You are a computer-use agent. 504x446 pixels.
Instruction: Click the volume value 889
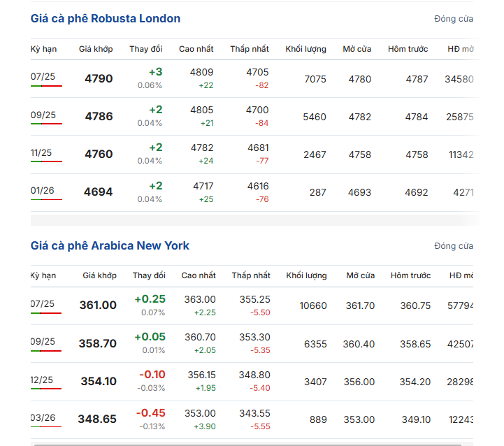[318, 419]
